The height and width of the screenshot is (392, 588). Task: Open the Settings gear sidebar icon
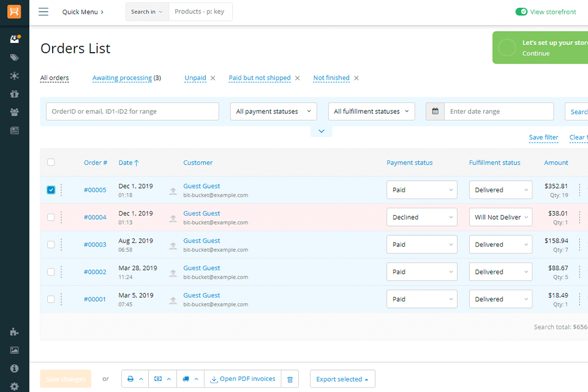click(x=14, y=386)
